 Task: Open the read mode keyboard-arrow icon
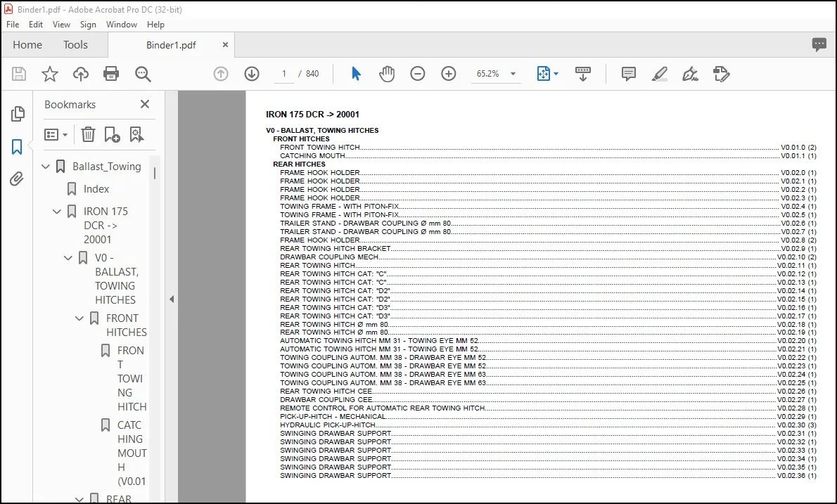[582, 74]
